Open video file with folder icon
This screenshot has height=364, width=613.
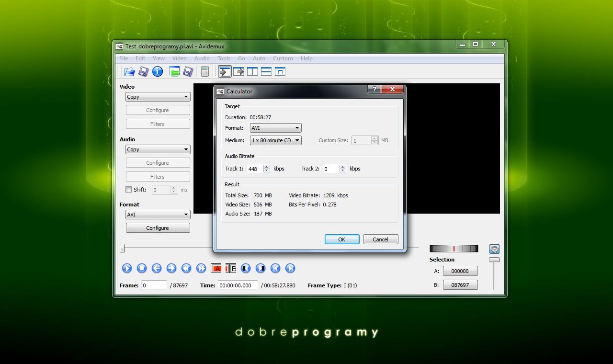[129, 72]
